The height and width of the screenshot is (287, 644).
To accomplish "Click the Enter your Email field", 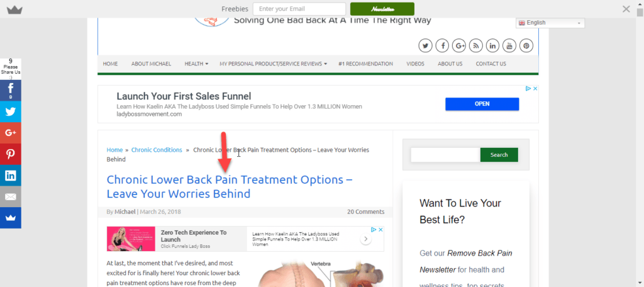I will pyautogui.click(x=299, y=9).
